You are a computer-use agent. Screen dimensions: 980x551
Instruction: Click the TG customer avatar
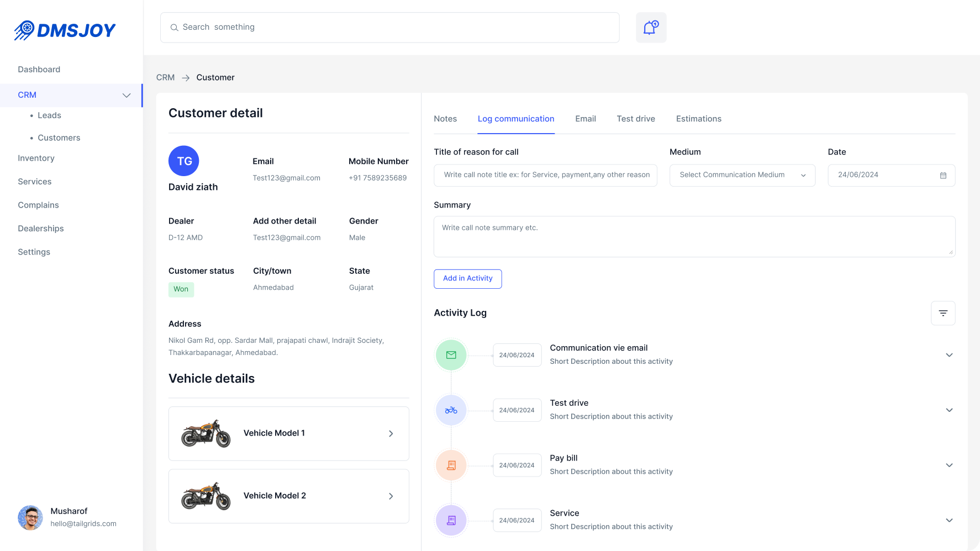tap(184, 161)
